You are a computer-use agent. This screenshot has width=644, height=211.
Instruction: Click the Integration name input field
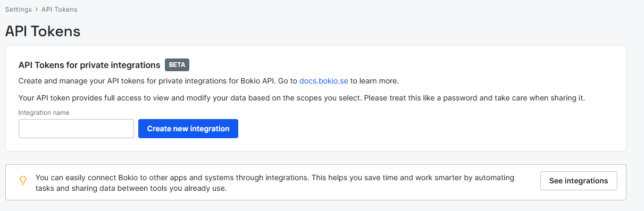click(x=76, y=129)
